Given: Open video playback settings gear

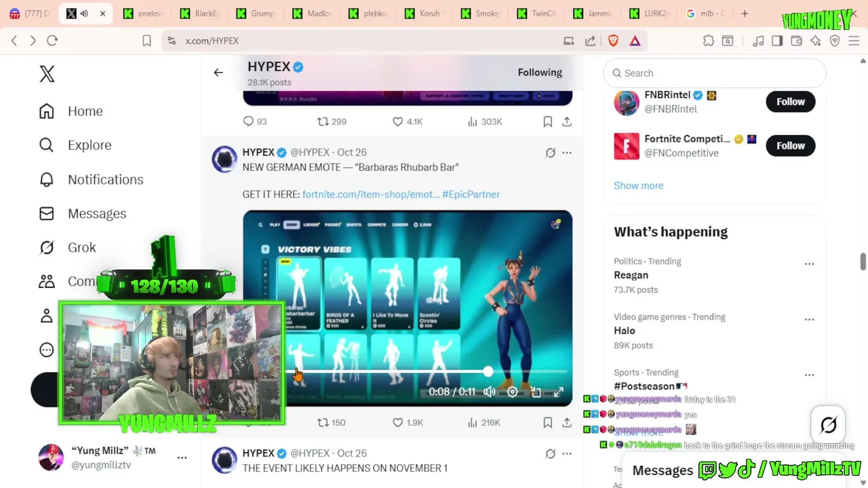Looking at the screenshot, I should (513, 392).
